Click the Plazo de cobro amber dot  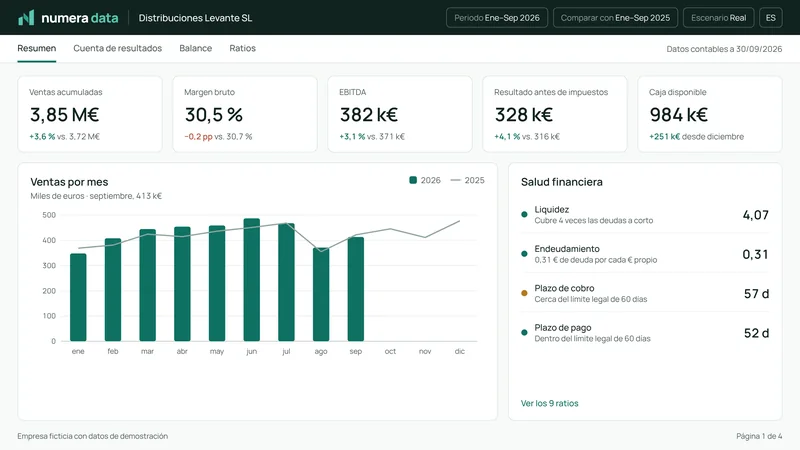[x=524, y=293]
